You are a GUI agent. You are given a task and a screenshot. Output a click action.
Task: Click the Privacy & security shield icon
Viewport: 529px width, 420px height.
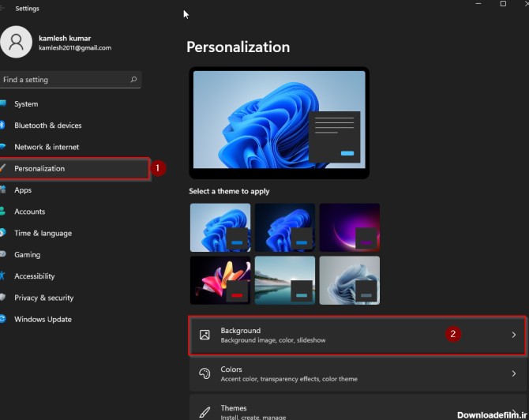(2, 297)
